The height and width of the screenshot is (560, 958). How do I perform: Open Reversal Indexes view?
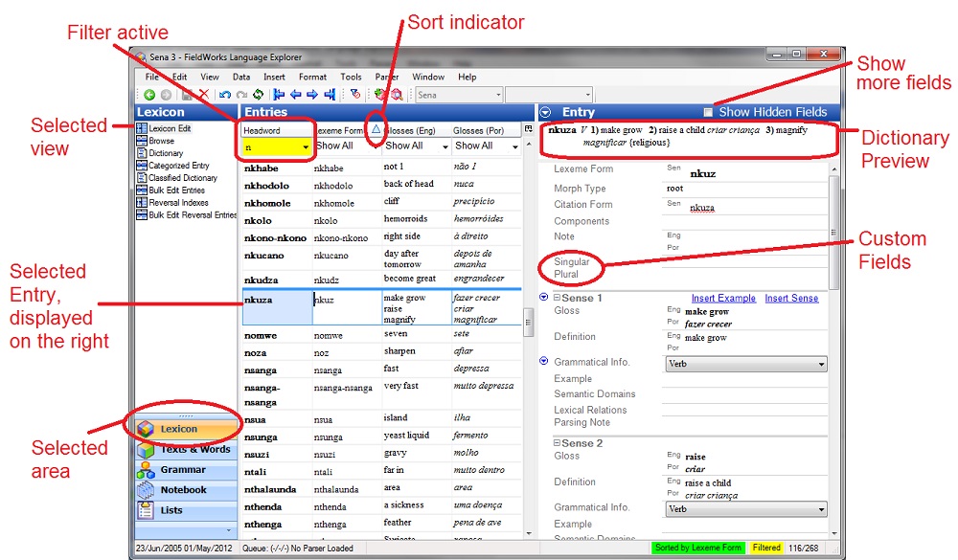pos(178,202)
